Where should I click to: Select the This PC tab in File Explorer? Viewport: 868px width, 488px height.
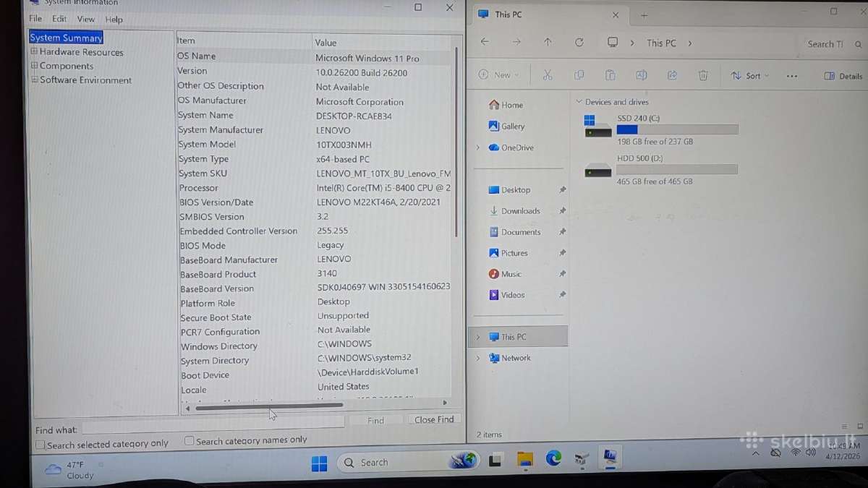tap(550, 14)
